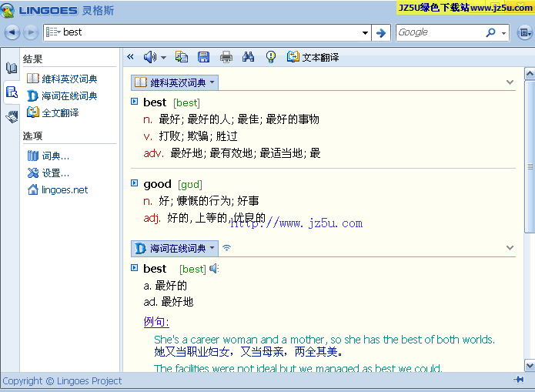This screenshot has width=535, height=392.
Task: Click the vertical scrollbar thumb
Action: [530, 157]
